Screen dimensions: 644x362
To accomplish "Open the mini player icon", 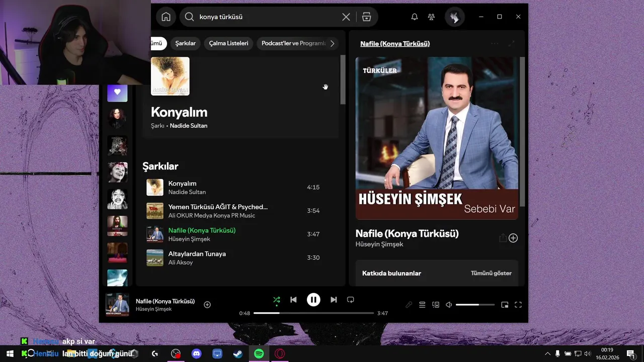I will point(505,305).
